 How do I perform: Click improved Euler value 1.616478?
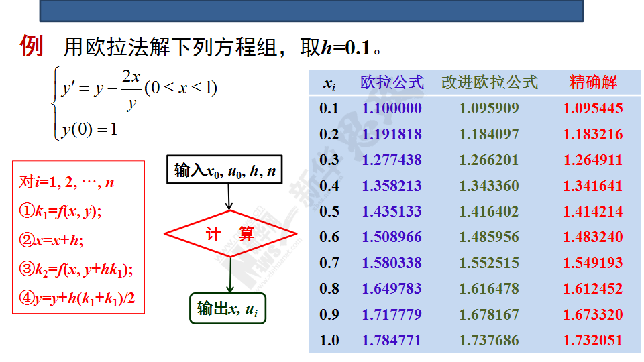(x=489, y=288)
